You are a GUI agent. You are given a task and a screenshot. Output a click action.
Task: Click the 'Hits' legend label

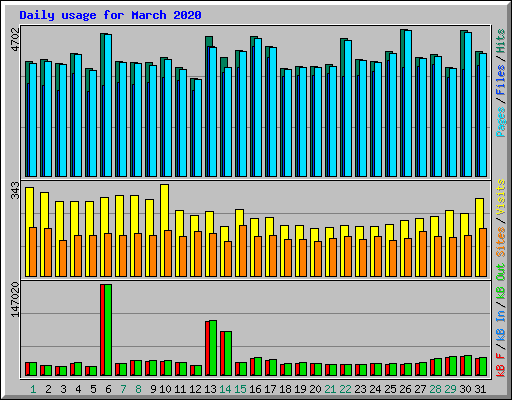[x=500, y=41]
